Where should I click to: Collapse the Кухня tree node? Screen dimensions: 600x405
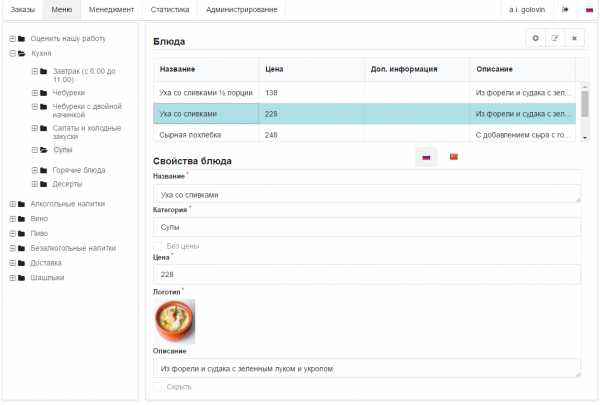(11, 54)
